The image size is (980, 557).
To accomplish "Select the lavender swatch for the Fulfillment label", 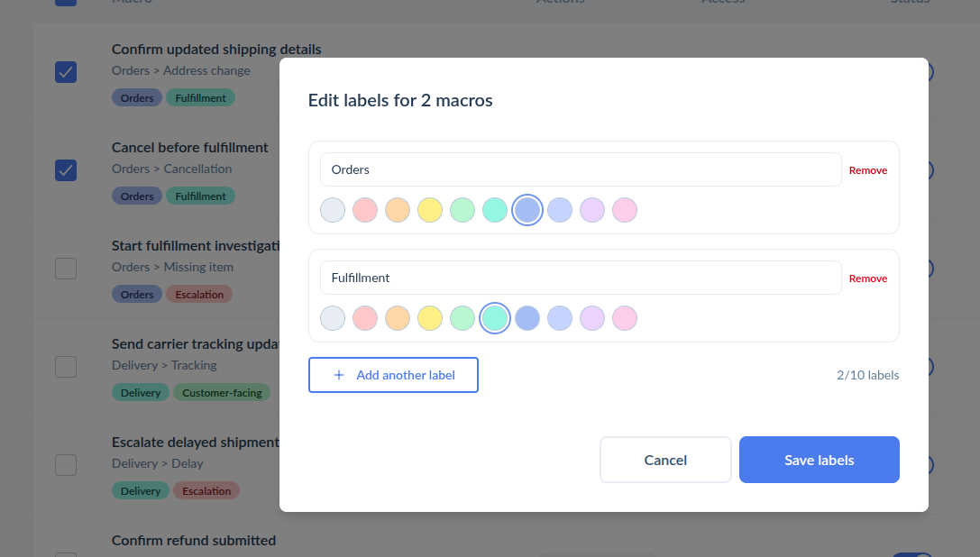I will (591, 318).
